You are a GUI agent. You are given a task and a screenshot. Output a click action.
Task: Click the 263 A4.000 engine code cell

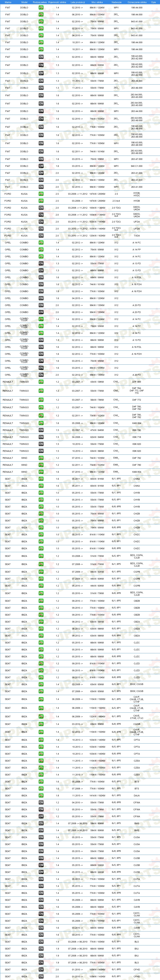[137, 111]
